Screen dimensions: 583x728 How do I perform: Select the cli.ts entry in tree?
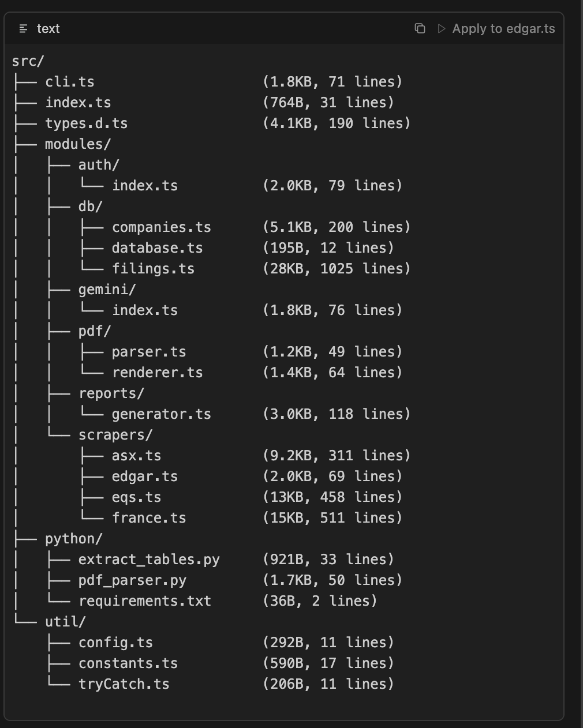pyautogui.click(x=70, y=81)
